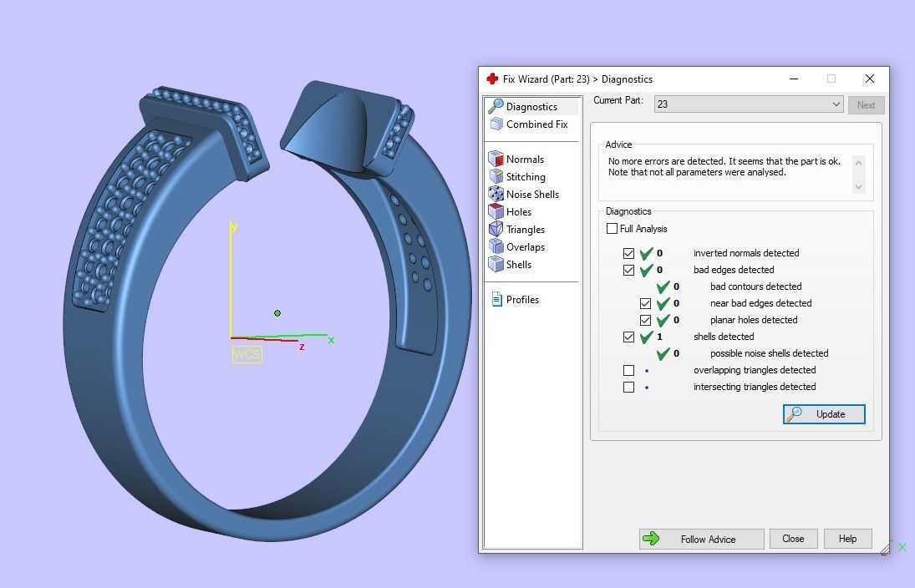This screenshot has height=588, width=915.
Task: Click the red cross Fix Wizard title icon
Action: [492, 79]
